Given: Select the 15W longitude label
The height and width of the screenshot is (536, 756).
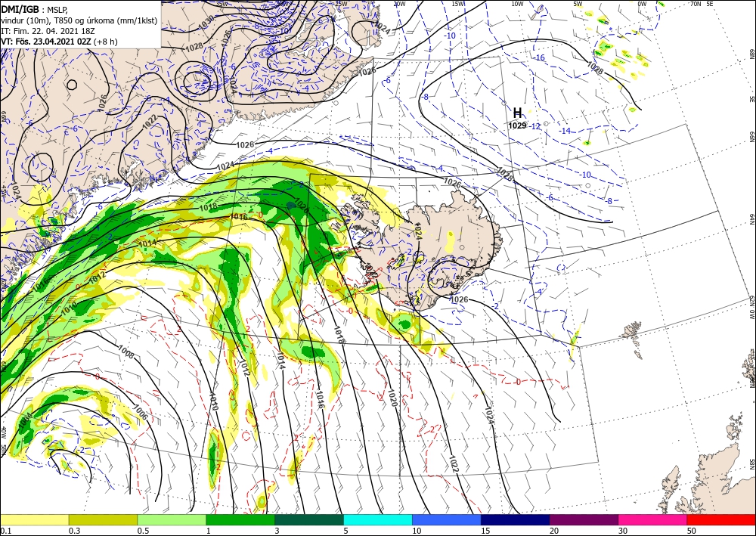Looking at the screenshot, I should coord(458,4).
